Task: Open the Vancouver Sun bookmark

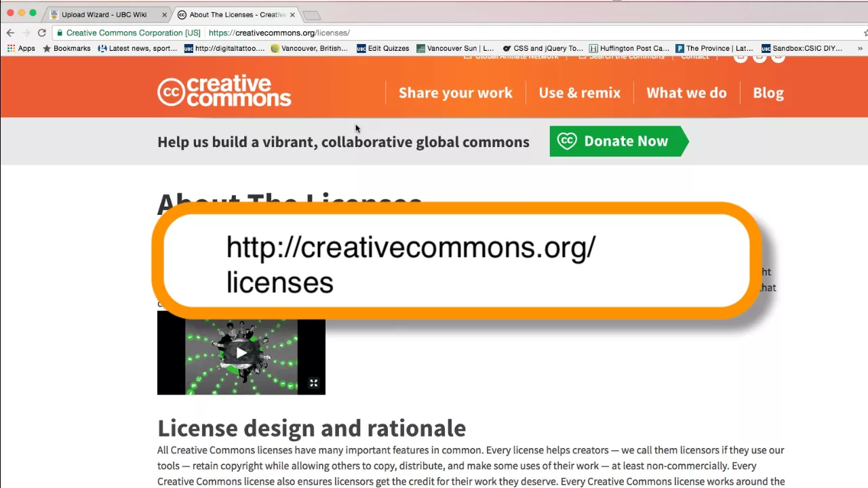Action: click(x=455, y=48)
